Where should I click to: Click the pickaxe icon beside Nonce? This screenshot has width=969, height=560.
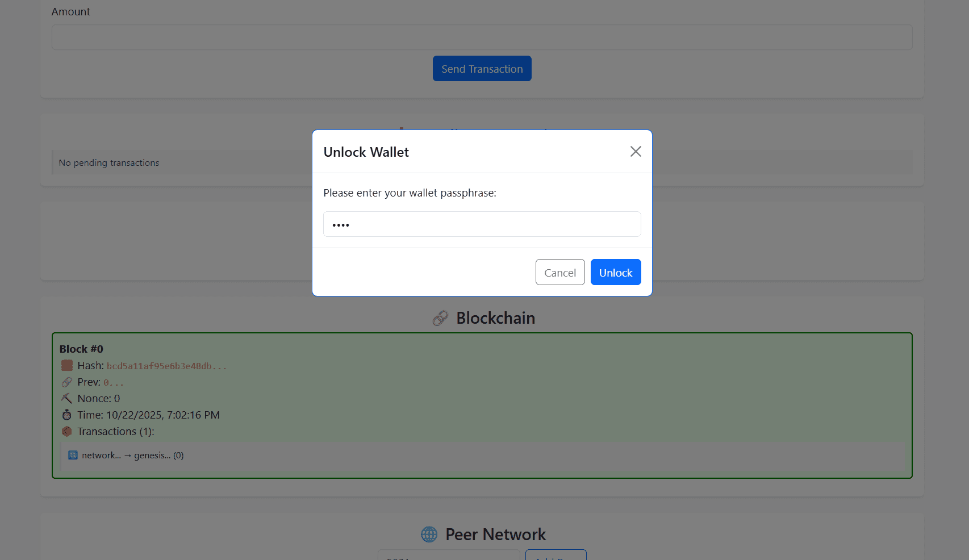point(66,398)
